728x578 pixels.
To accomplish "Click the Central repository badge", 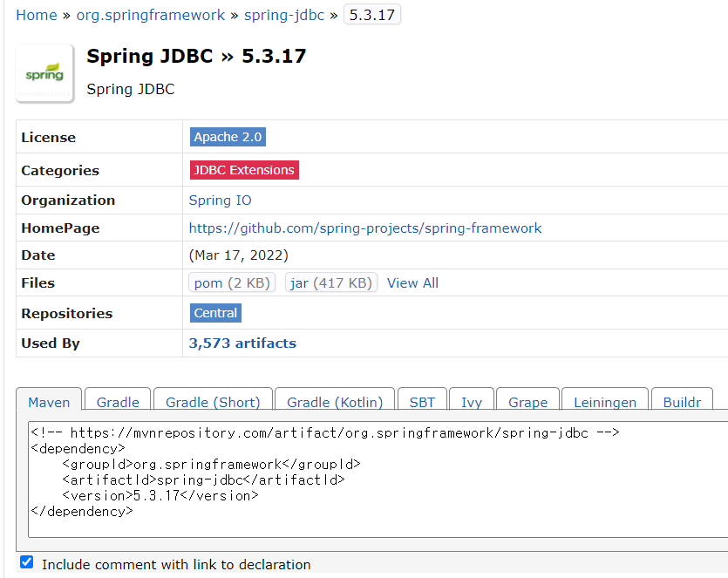I will pyautogui.click(x=214, y=313).
